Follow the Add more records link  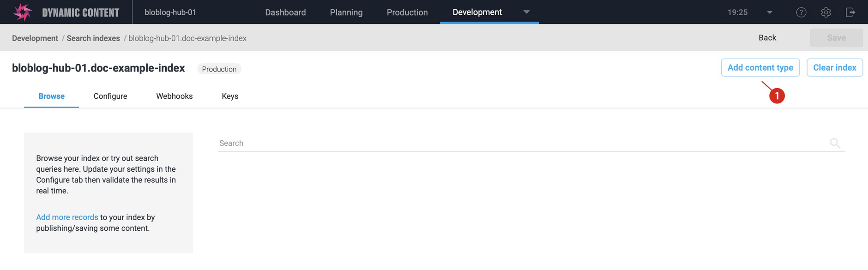click(67, 217)
